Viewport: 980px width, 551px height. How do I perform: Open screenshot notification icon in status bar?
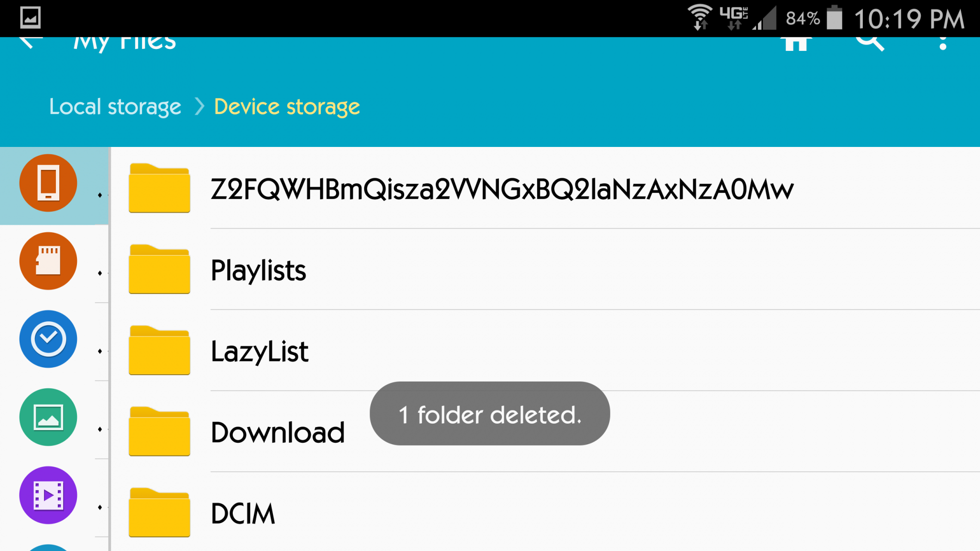coord(30,18)
